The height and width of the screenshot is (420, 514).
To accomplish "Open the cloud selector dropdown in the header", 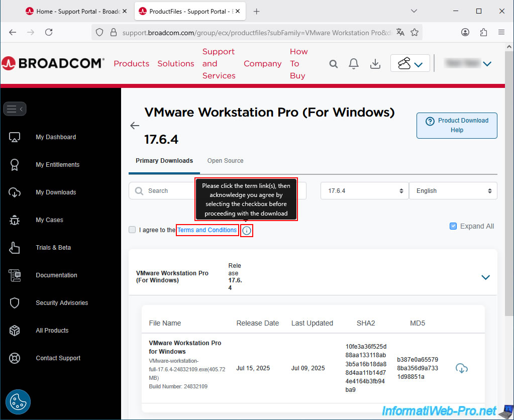I will [x=410, y=63].
